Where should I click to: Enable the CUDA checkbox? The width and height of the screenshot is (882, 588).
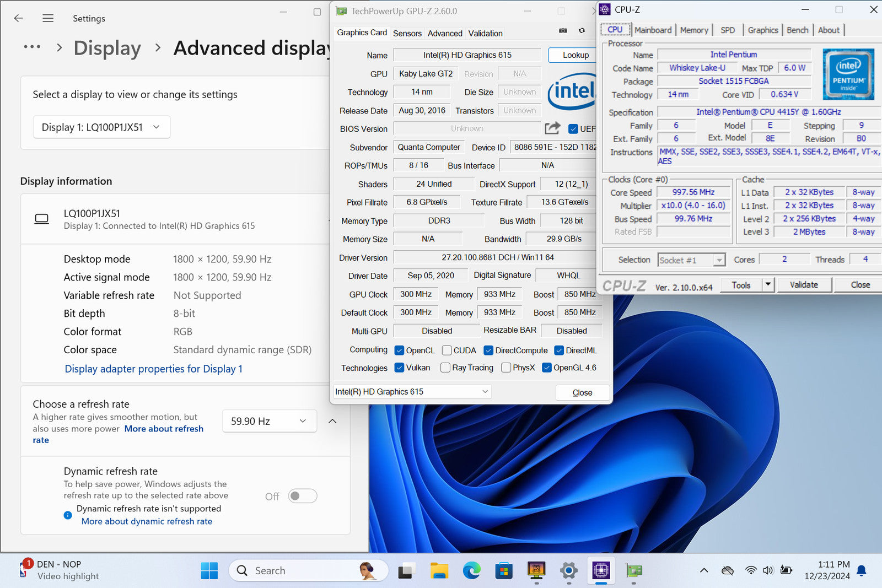[447, 350]
